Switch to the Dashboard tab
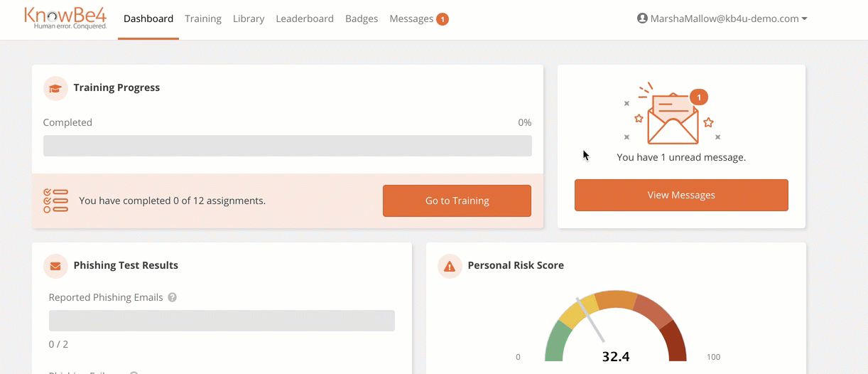Screen dimensions: 868x374 [148, 19]
